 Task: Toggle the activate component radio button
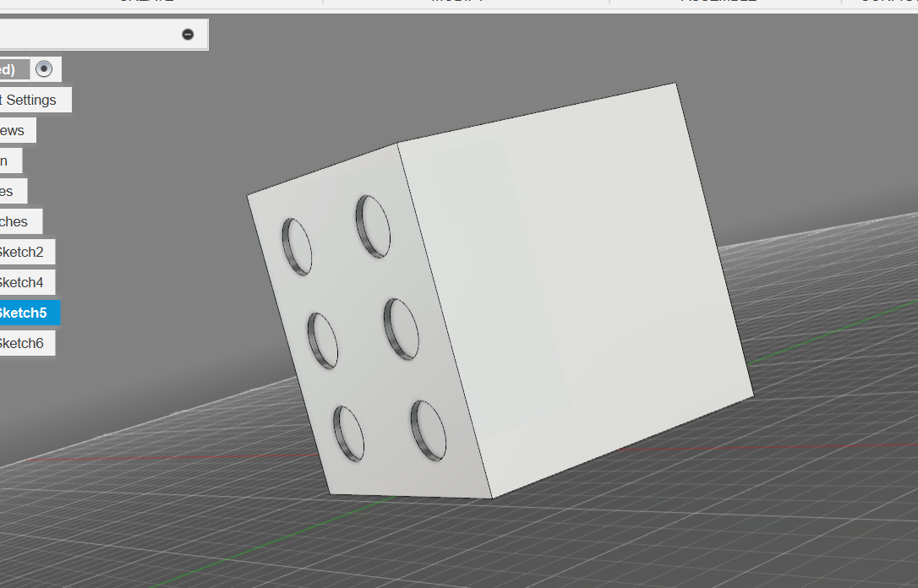click(44, 69)
